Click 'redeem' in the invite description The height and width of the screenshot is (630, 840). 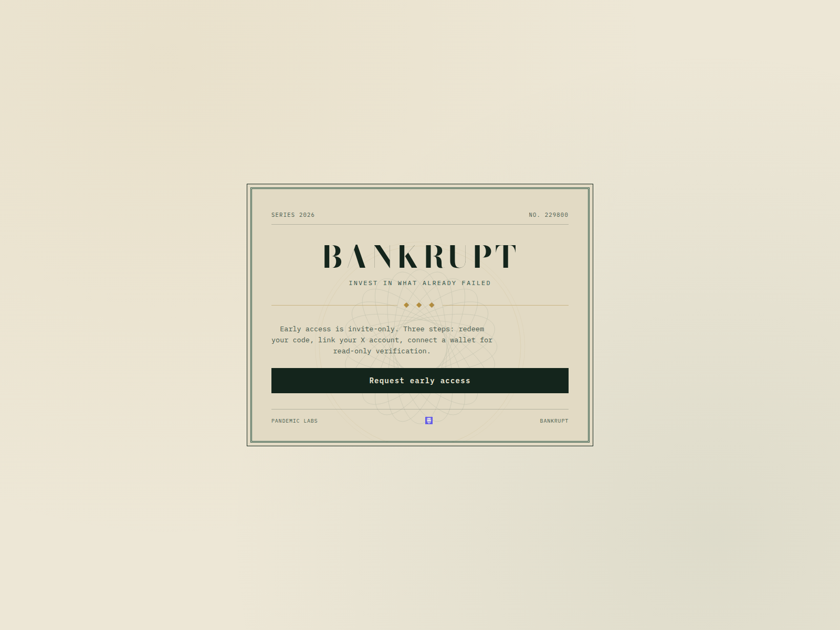point(471,329)
